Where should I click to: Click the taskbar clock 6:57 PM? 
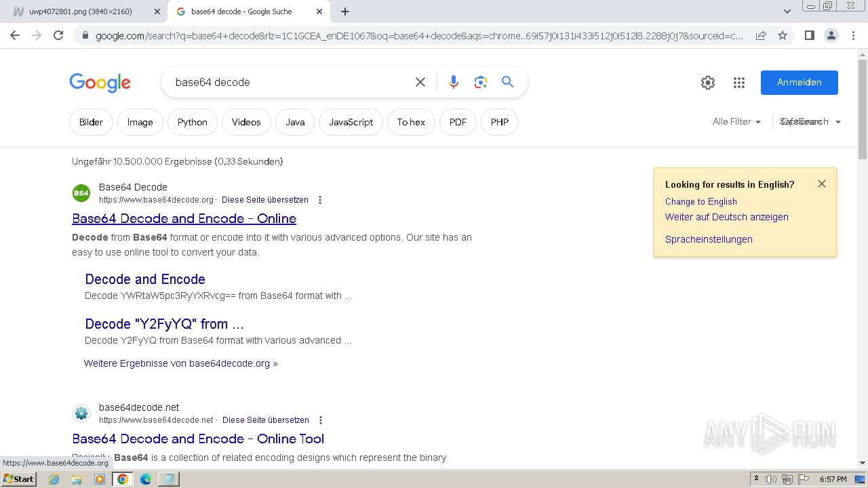(833, 479)
